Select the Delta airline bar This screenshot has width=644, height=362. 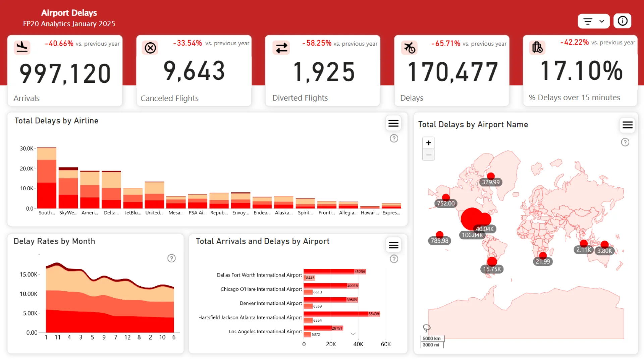click(111, 190)
